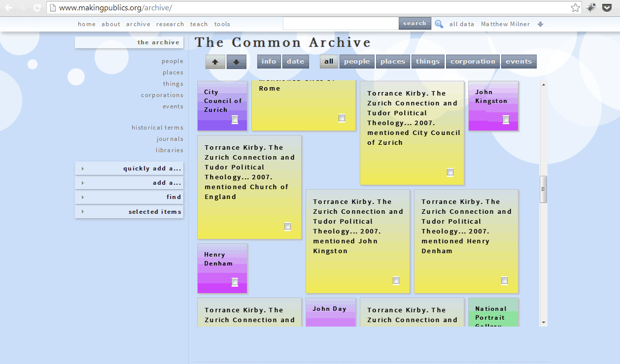The image size is (620, 364).
Task: Open the Matthew Milner user link
Action: 506,24
